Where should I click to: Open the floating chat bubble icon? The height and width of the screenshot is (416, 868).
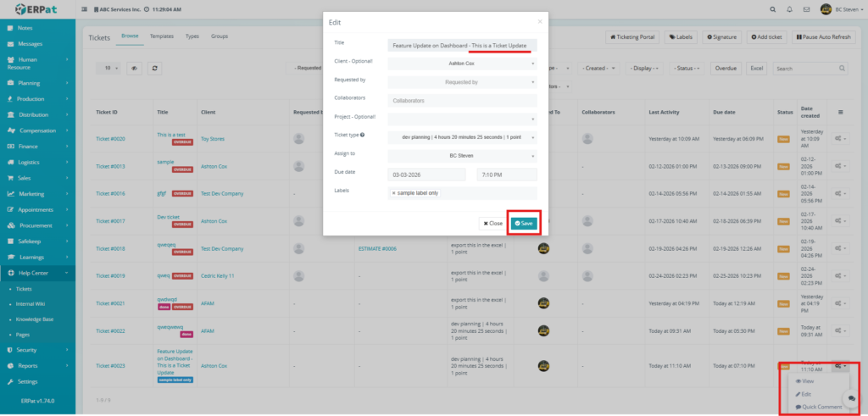click(849, 398)
